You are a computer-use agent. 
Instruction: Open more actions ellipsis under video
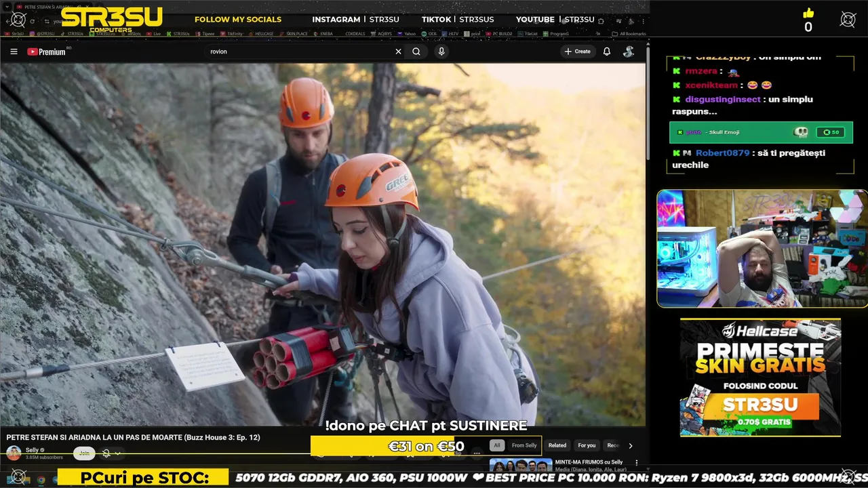click(x=477, y=453)
